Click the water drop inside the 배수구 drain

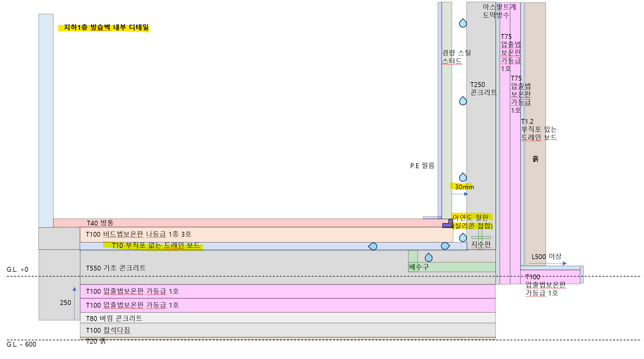click(x=428, y=258)
